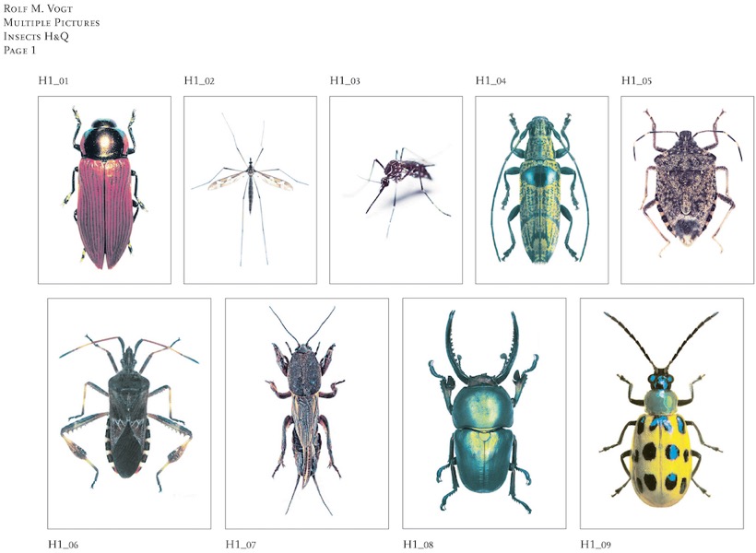This screenshot has width=756, height=553.
Task: Click the H1_03 caption label
Action: 344,81
